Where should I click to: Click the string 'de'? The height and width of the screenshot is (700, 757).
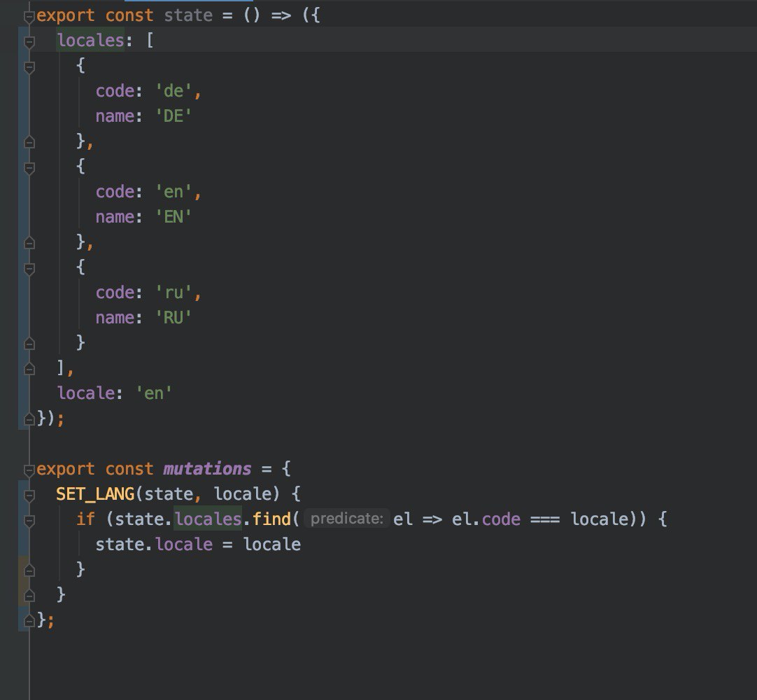[174, 91]
